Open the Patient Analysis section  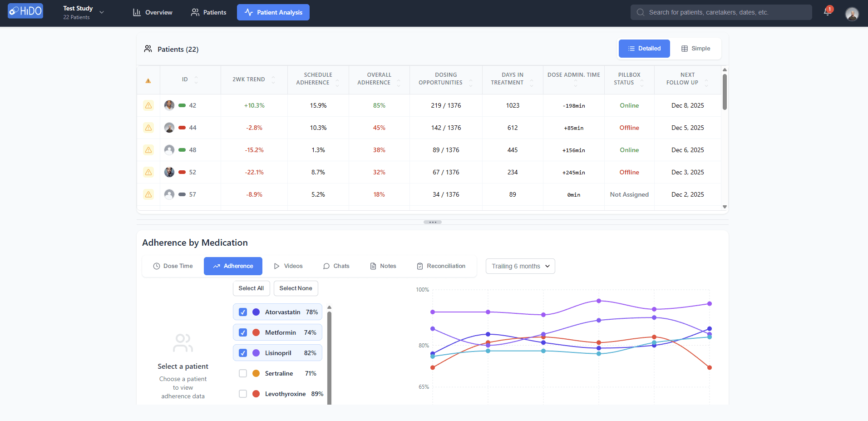(273, 12)
